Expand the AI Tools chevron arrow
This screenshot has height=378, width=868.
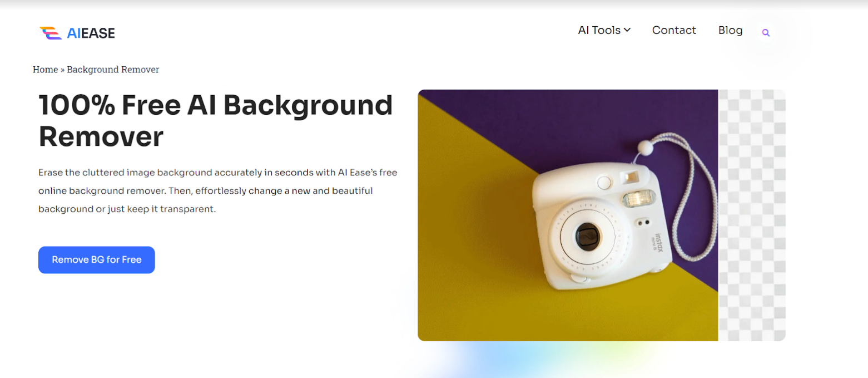(627, 30)
